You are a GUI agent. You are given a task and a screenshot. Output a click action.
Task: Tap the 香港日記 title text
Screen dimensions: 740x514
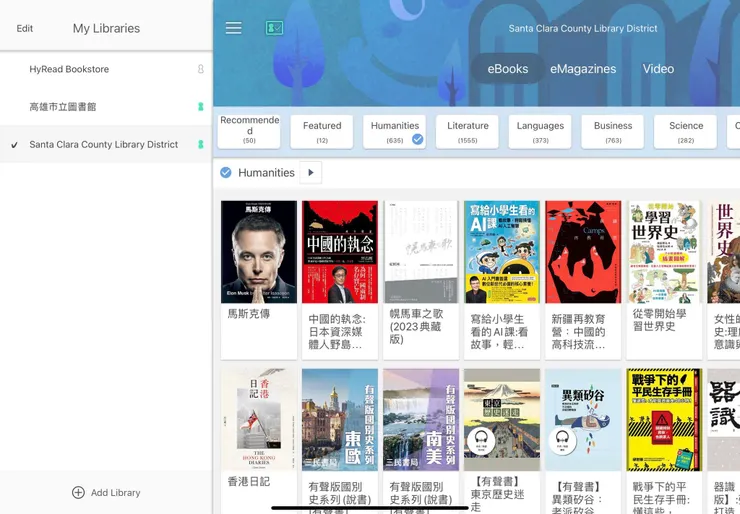pyautogui.click(x=249, y=481)
